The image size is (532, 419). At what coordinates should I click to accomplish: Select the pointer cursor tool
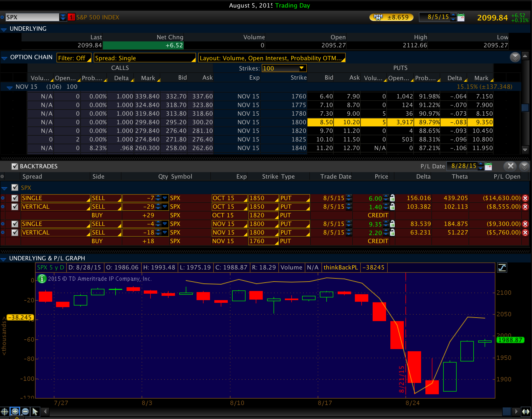coord(35,411)
